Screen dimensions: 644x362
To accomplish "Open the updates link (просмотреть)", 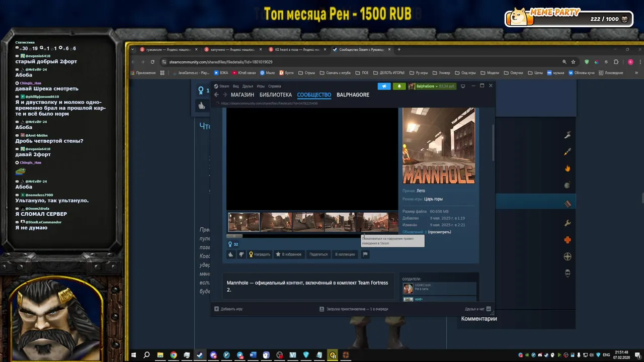I will [440, 232].
